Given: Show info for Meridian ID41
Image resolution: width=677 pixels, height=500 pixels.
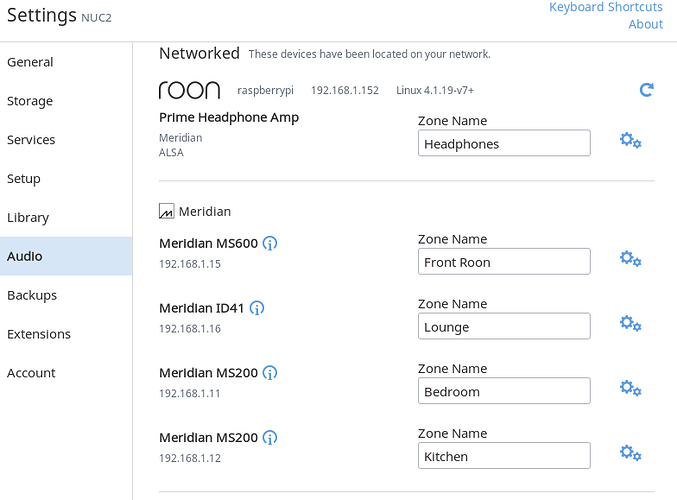Looking at the screenshot, I should 257,308.
